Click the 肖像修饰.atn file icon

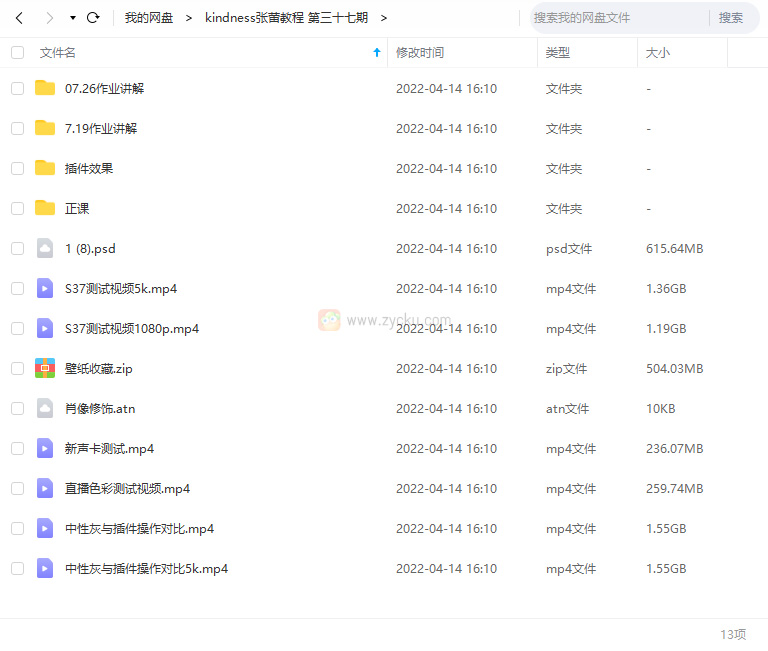(x=45, y=408)
